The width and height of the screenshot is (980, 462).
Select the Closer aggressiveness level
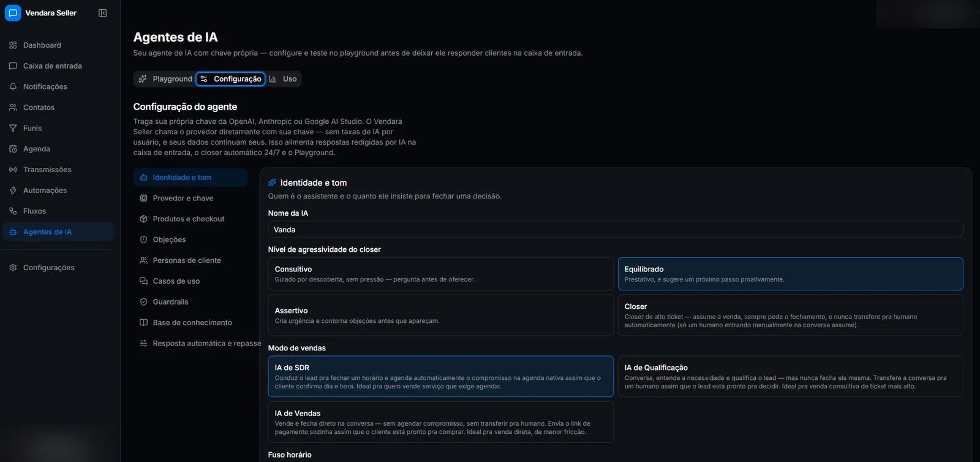coord(790,316)
